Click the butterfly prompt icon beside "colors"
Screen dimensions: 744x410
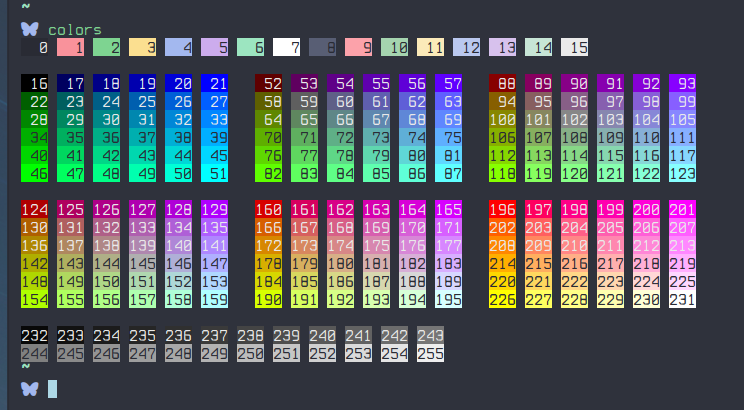tap(29, 29)
